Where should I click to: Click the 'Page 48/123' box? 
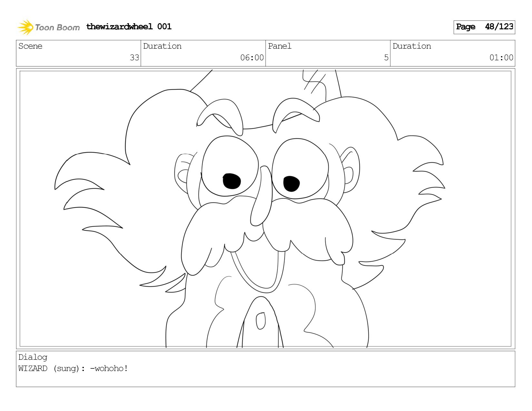(x=484, y=27)
